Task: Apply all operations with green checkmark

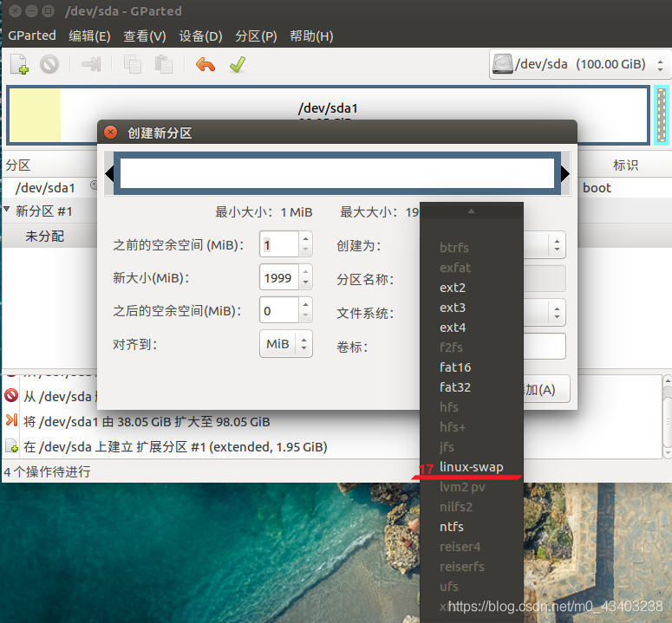Action: point(237,64)
